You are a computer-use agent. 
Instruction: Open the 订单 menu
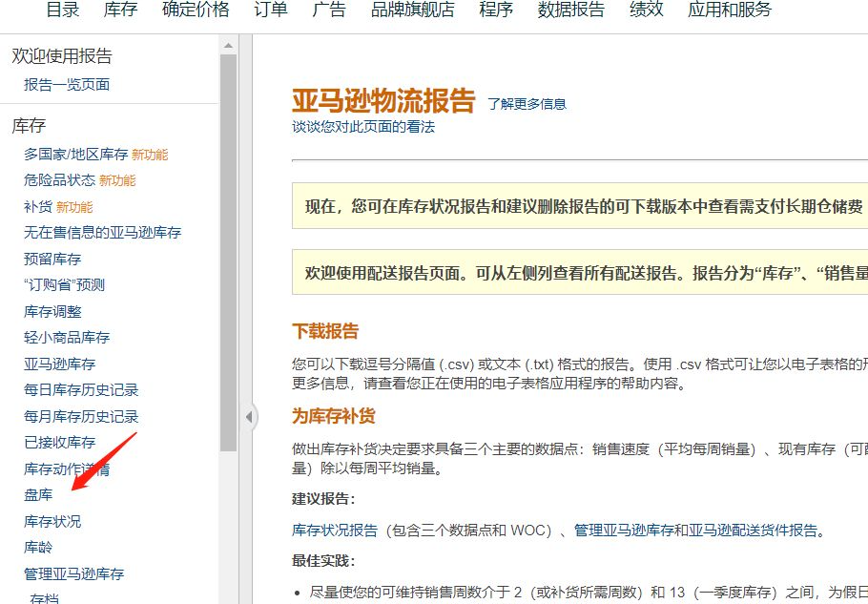pos(271,10)
